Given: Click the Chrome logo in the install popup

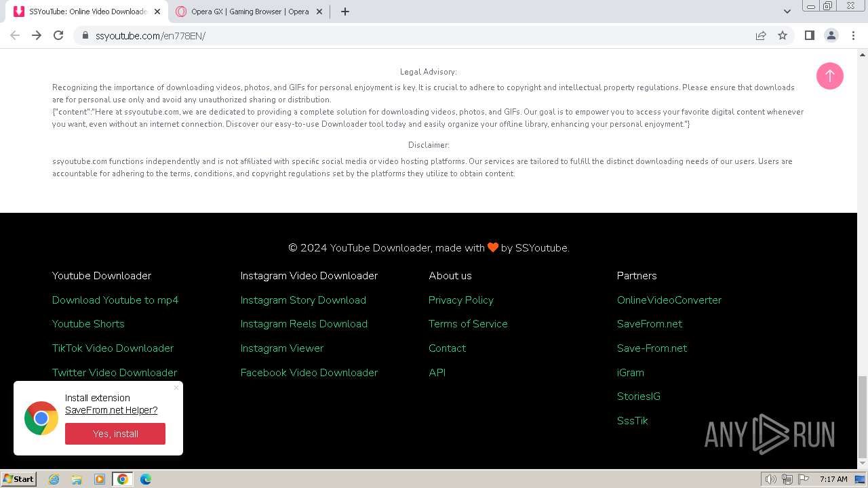Looking at the screenshot, I should tap(41, 418).
